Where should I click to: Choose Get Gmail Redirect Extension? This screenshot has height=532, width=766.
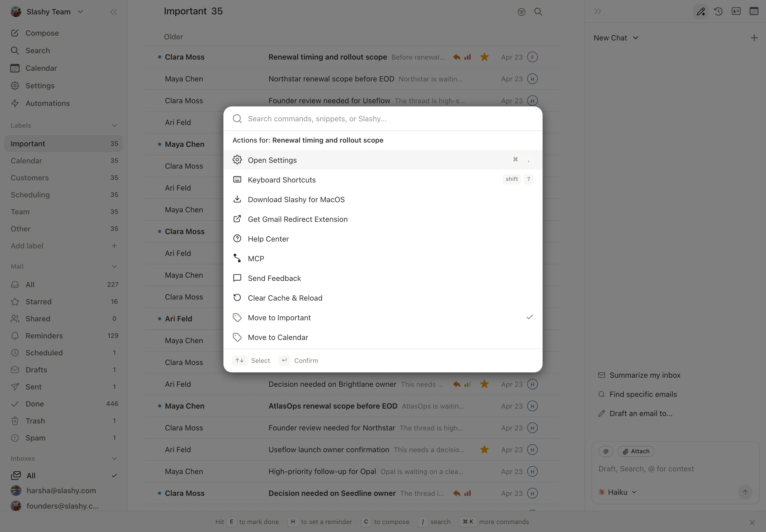coord(383,219)
